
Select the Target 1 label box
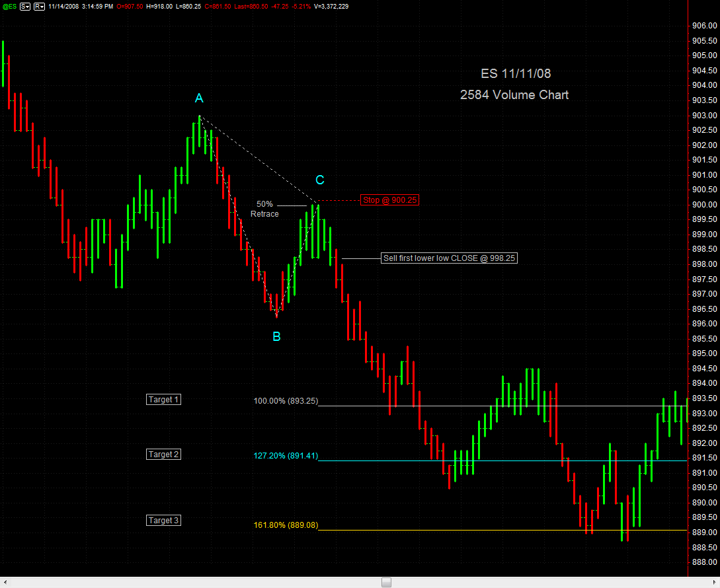click(163, 399)
